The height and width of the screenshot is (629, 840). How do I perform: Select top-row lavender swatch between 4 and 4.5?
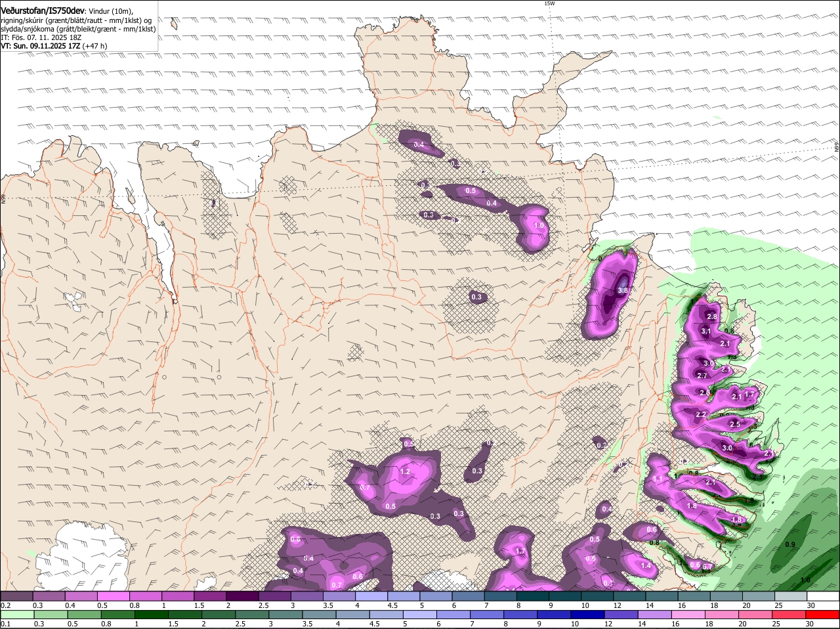coord(371,596)
